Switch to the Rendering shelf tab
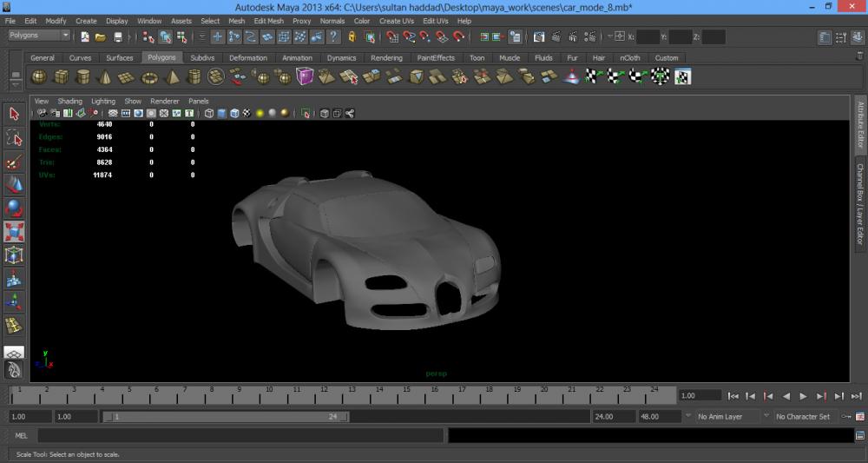Screen dimensions: 868x463 coord(386,58)
